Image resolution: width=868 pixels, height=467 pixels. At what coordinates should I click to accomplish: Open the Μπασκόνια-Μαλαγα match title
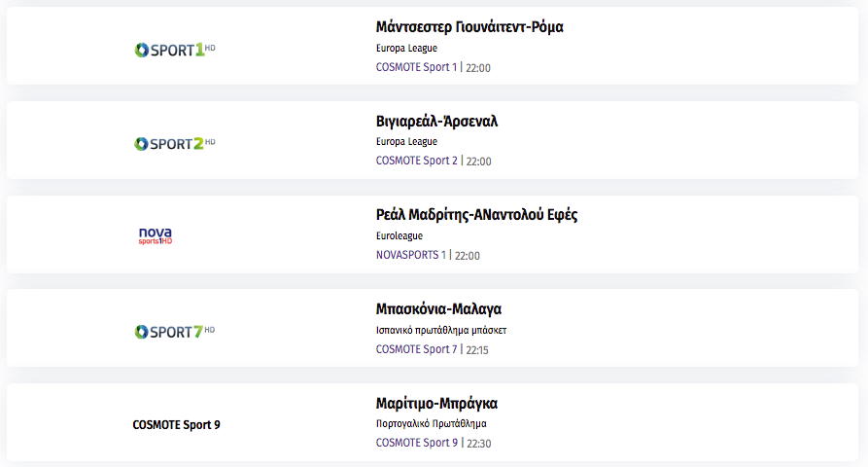point(438,309)
